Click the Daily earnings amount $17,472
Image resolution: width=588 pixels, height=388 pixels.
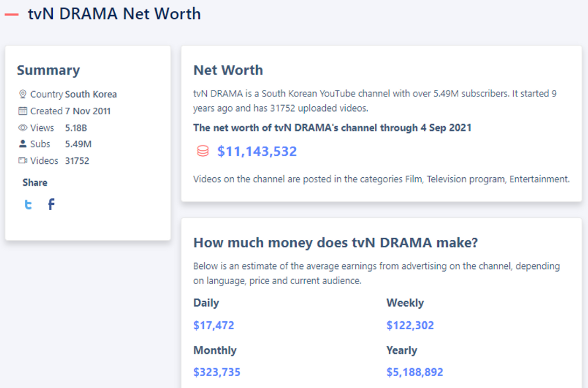[214, 325]
